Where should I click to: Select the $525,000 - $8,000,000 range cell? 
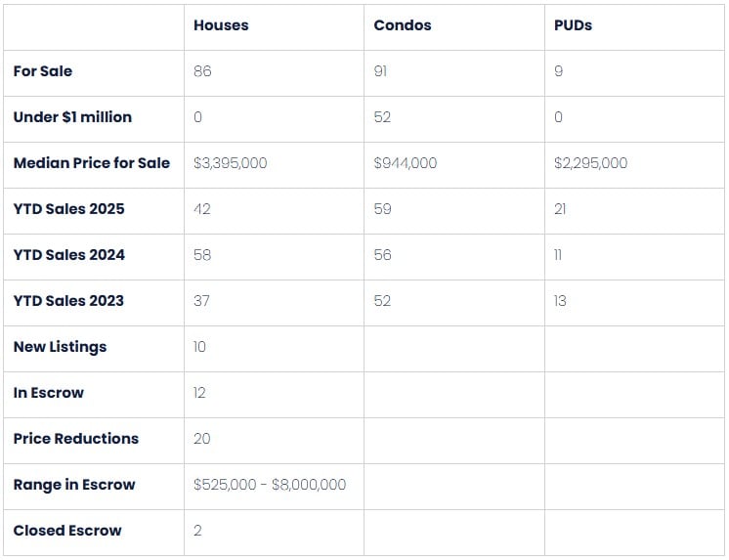270,485
